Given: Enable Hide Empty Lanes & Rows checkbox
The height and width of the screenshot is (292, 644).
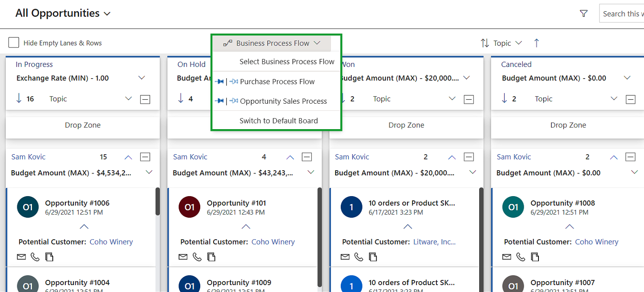Looking at the screenshot, I should pyautogui.click(x=14, y=43).
